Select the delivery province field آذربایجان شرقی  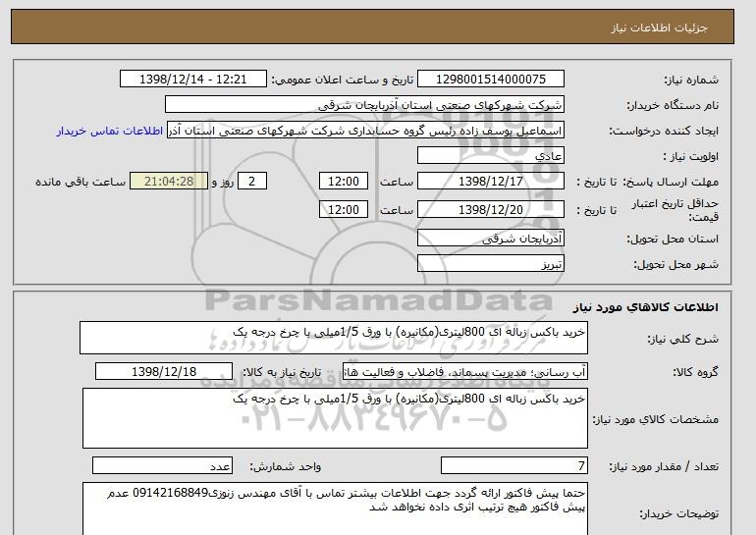[x=490, y=239]
